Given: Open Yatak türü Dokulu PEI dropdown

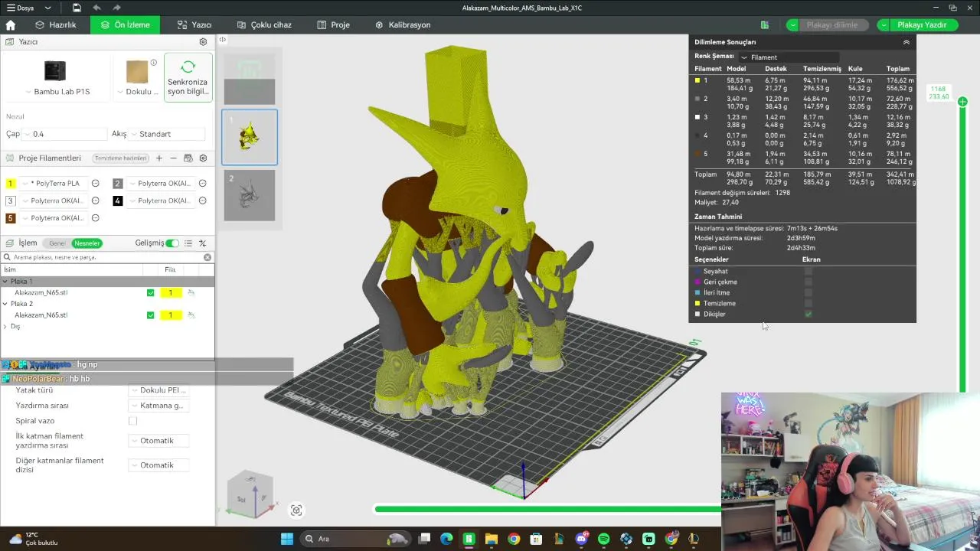Looking at the screenshot, I should 158,390.
